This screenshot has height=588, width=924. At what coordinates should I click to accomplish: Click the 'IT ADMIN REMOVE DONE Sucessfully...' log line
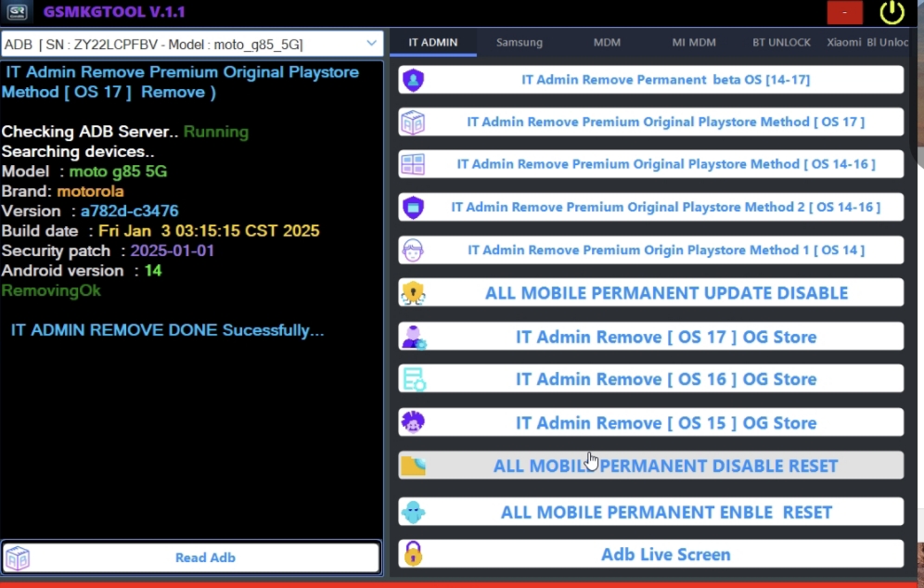pyautogui.click(x=167, y=330)
